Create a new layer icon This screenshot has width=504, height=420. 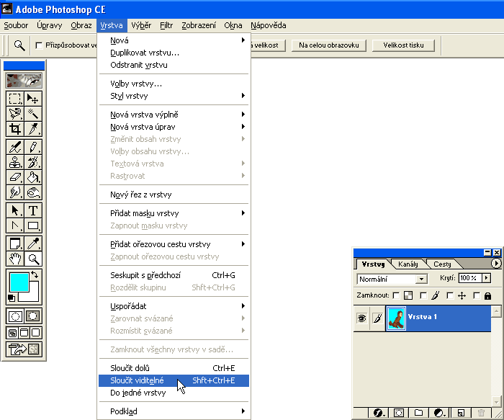[461, 413]
